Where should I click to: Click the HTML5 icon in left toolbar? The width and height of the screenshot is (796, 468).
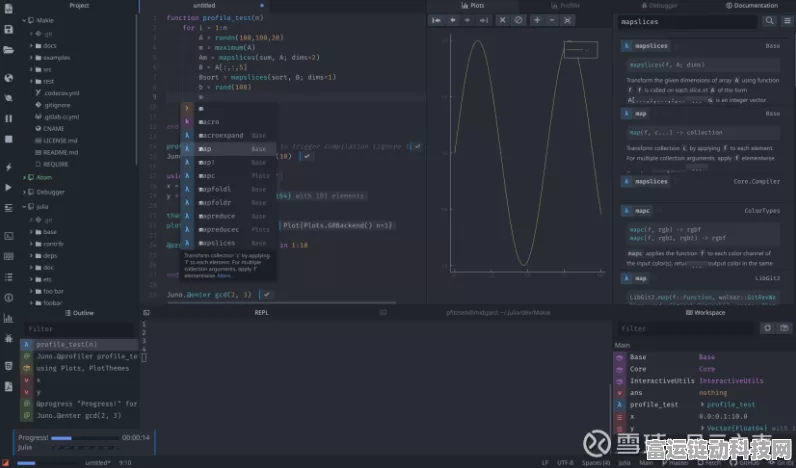[8, 366]
